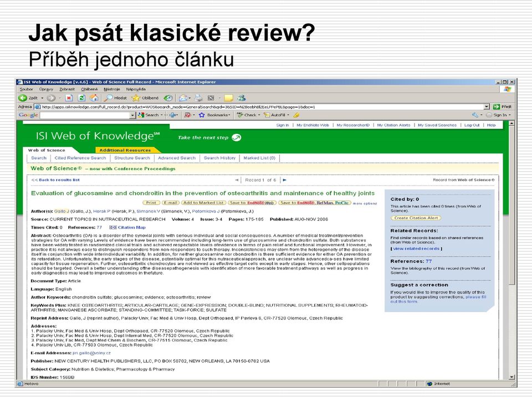Open Nástroje menu
This screenshot has height=397, width=532.
click(x=111, y=89)
